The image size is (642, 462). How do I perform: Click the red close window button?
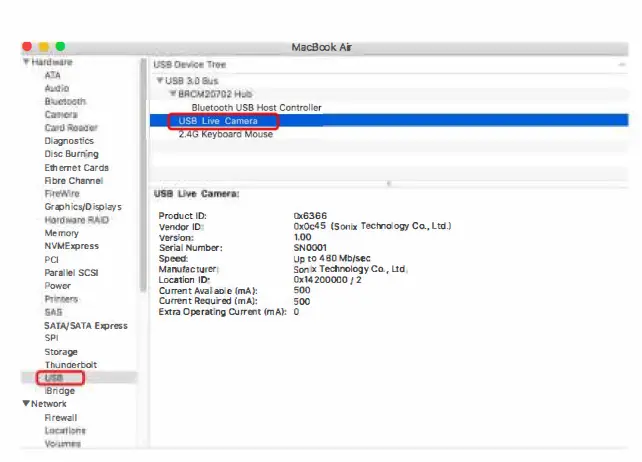tap(27, 47)
